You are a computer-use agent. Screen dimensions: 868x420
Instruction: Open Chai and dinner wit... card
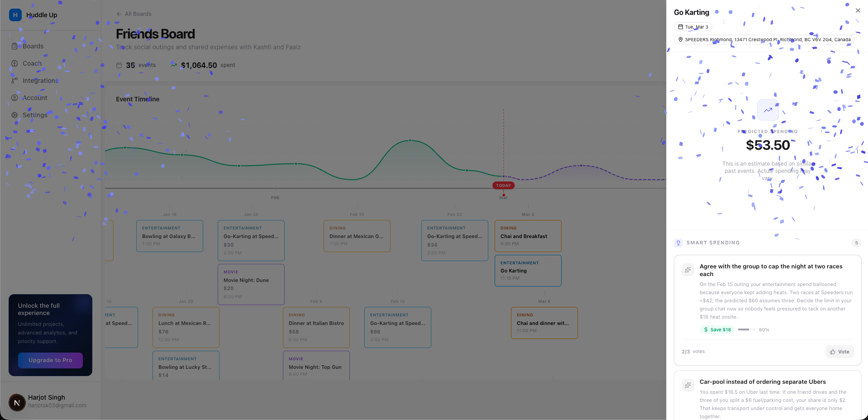[544, 323]
